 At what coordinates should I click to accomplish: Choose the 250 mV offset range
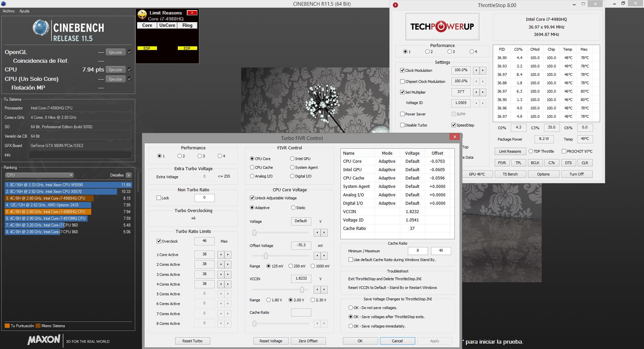coord(290,266)
